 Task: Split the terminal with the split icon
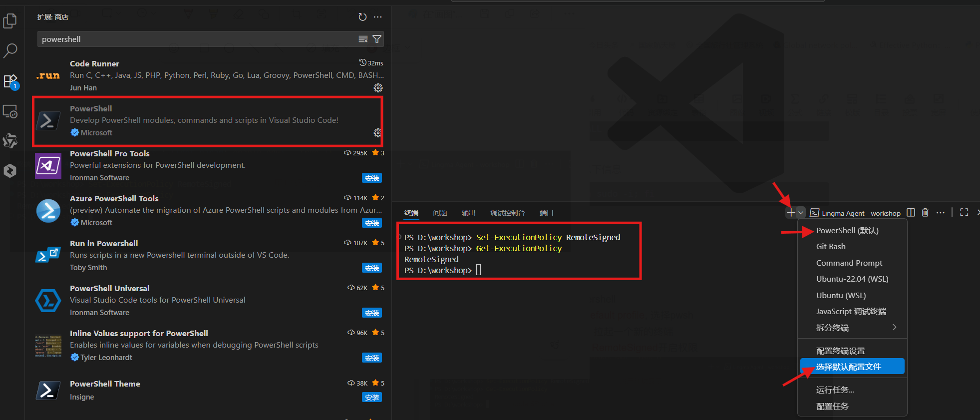tap(911, 213)
